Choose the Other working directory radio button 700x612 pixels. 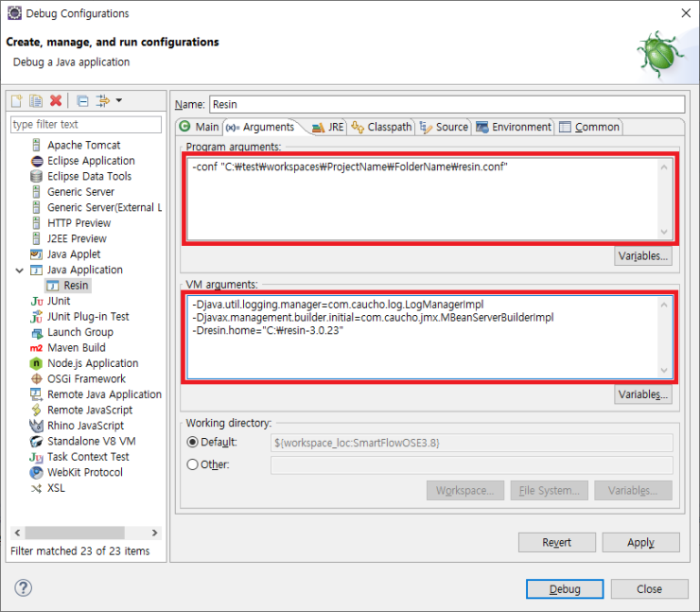click(x=193, y=464)
